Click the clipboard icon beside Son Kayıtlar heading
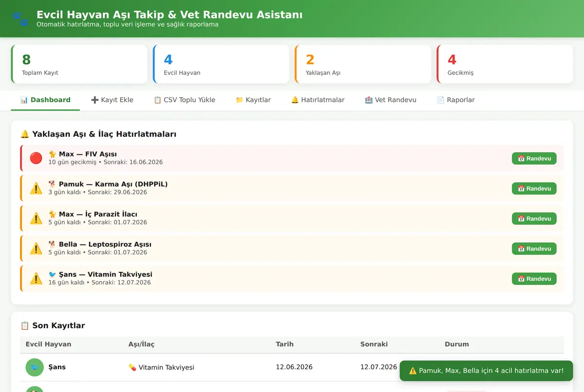The width and height of the screenshot is (584, 392). pos(25,326)
